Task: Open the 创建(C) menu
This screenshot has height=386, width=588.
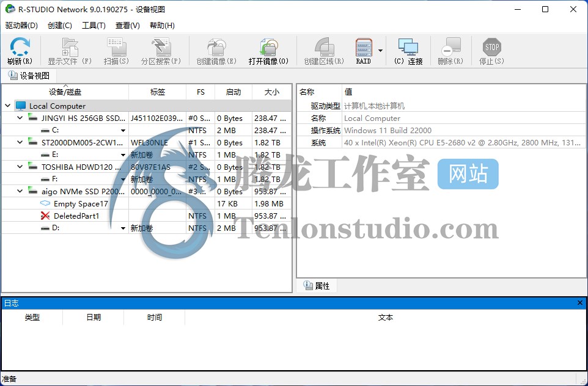Action: point(60,26)
